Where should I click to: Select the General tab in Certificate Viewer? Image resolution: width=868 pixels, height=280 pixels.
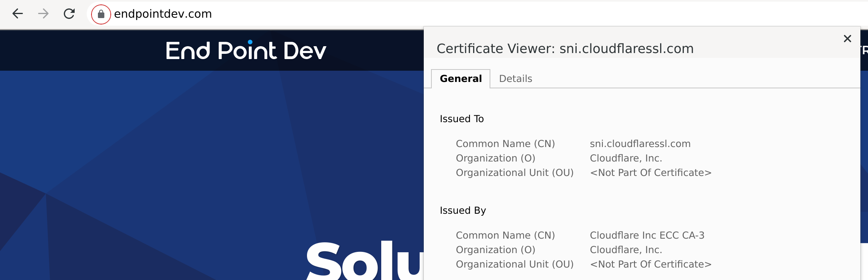pyautogui.click(x=461, y=79)
